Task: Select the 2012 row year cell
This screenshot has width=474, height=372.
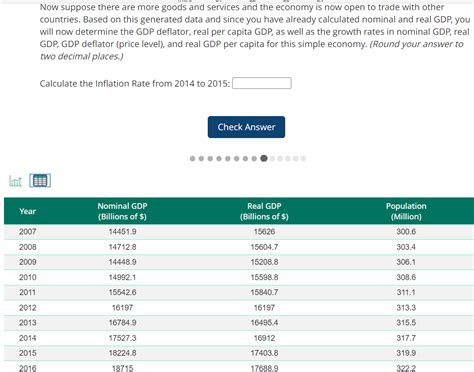Action: (x=28, y=308)
